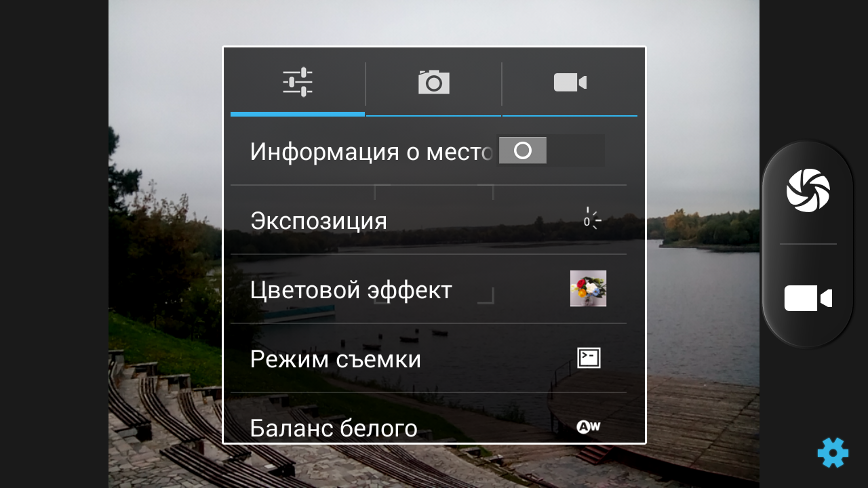Switch to the video settings tab

tap(570, 83)
